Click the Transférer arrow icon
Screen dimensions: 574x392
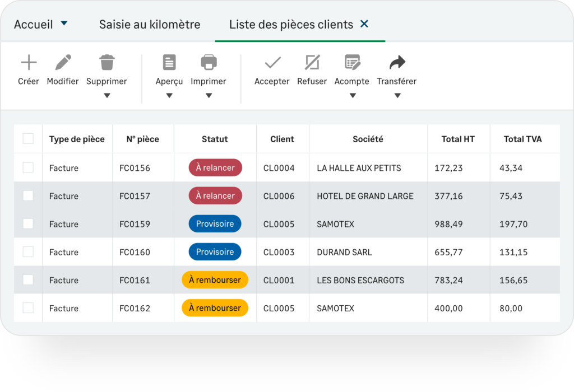click(397, 62)
